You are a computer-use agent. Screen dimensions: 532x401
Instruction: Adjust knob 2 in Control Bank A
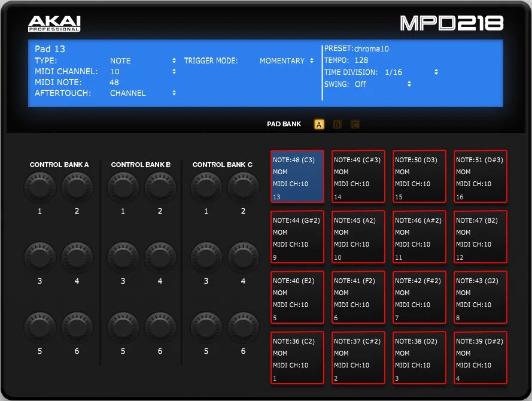(x=77, y=187)
